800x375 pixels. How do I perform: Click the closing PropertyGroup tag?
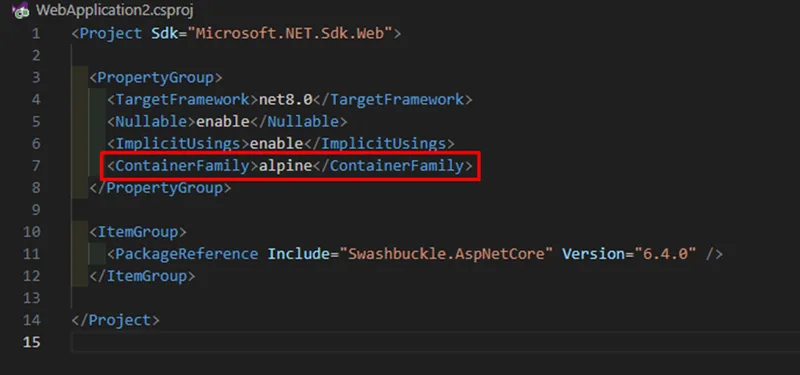[x=160, y=188]
